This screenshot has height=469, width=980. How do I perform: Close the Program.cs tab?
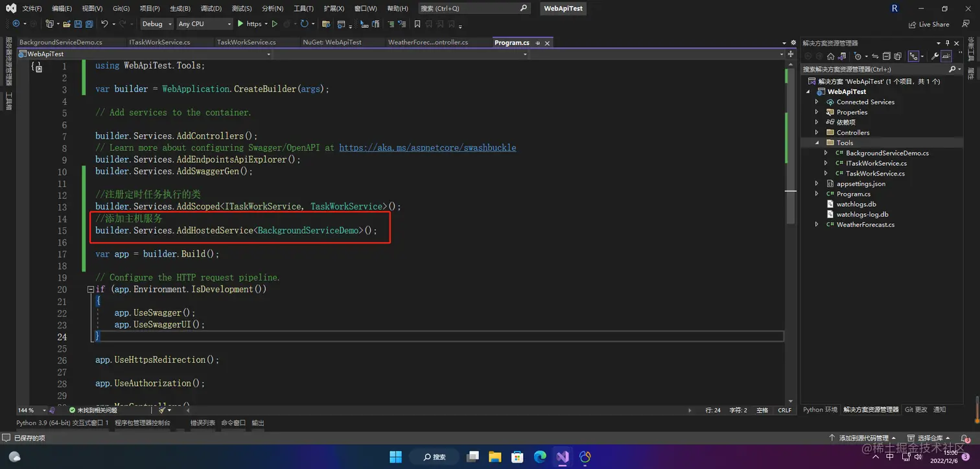(x=547, y=43)
